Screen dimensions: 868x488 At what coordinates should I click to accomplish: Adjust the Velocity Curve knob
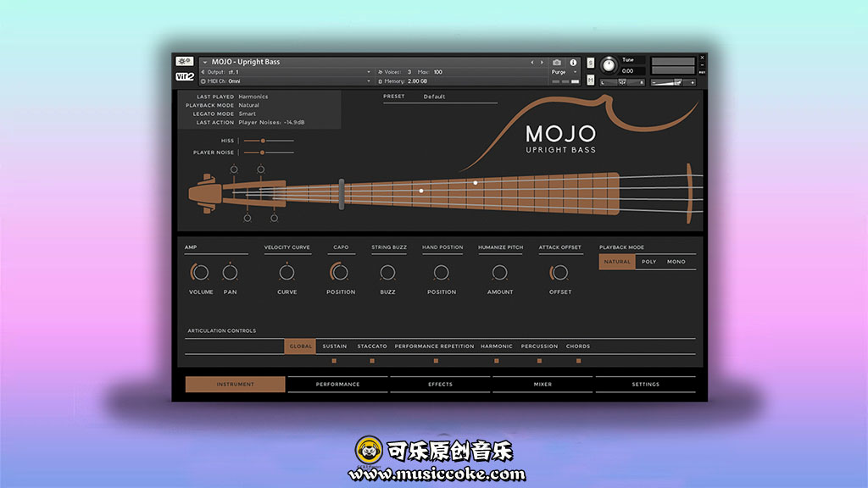(x=287, y=272)
